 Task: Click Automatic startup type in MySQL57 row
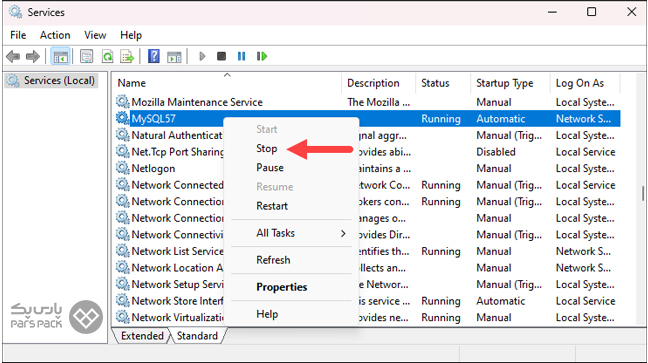coord(500,119)
